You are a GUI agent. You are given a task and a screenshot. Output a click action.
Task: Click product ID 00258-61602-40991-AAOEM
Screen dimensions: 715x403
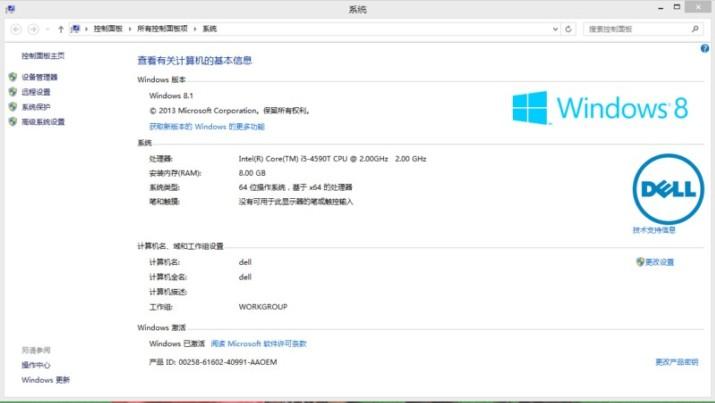(x=228, y=362)
